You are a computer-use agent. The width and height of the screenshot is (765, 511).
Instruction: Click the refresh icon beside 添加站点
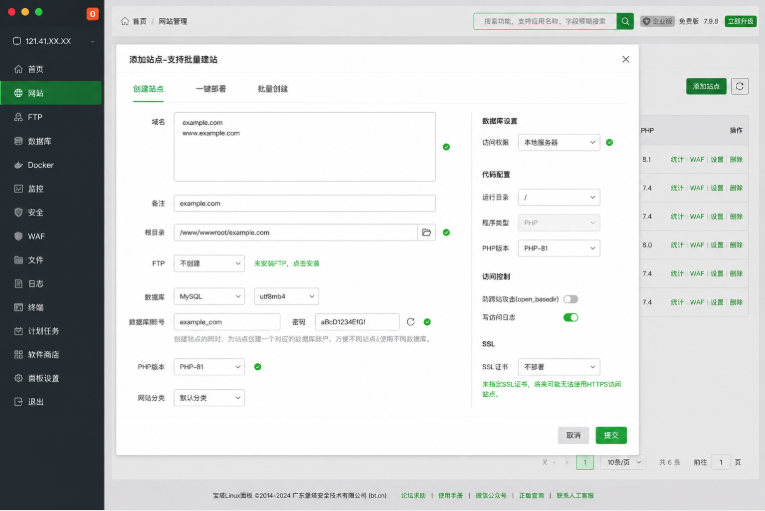[740, 86]
